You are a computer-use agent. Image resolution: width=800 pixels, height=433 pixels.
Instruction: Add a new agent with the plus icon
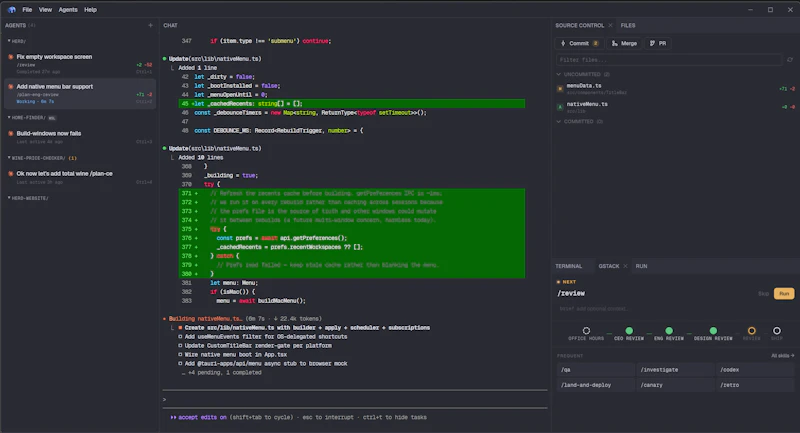click(150, 25)
